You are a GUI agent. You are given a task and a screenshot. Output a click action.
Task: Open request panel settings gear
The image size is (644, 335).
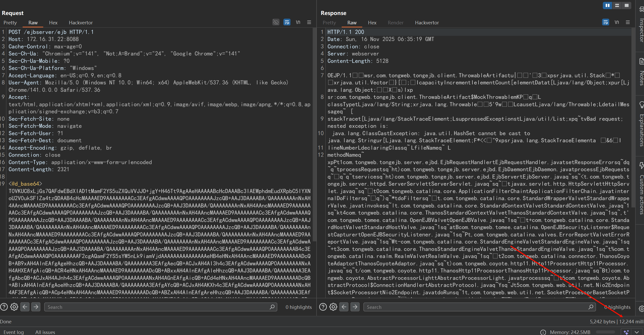point(14,307)
